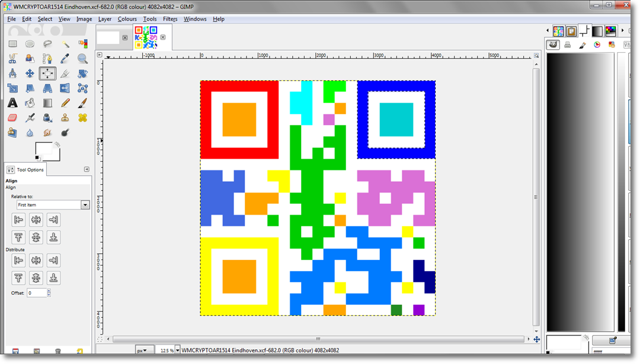Distribute left edges of targets
The image size is (640, 364).
[18, 260]
